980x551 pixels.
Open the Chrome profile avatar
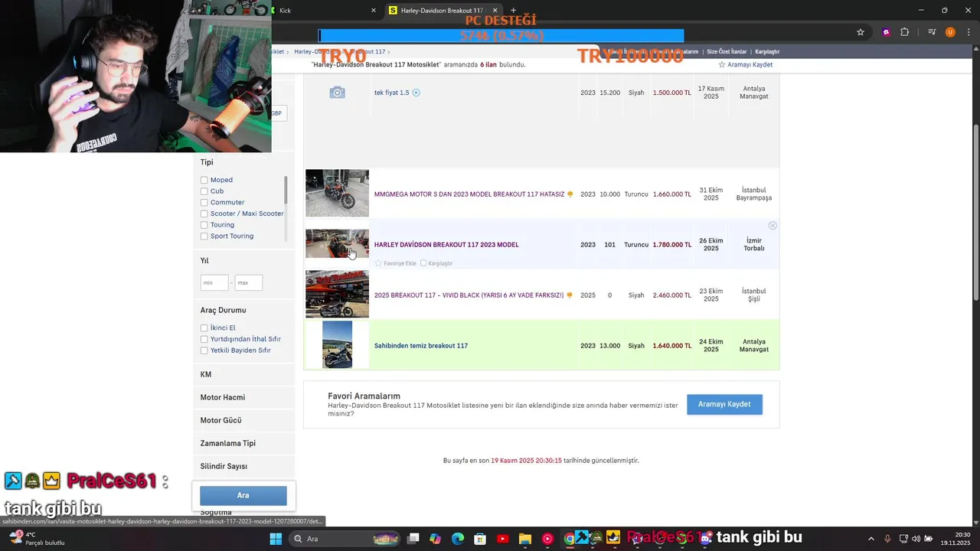950,32
